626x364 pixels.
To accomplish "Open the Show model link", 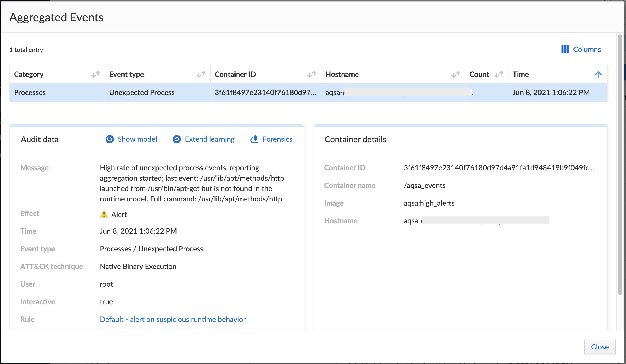I will (x=137, y=139).
